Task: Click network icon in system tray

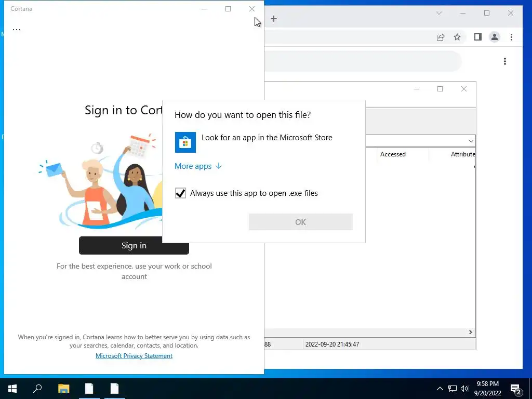Action: [x=453, y=389]
